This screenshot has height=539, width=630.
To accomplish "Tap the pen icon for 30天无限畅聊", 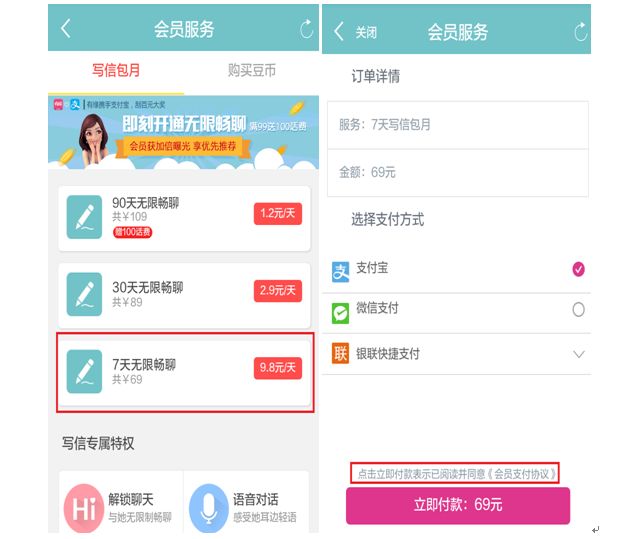I will (84, 294).
